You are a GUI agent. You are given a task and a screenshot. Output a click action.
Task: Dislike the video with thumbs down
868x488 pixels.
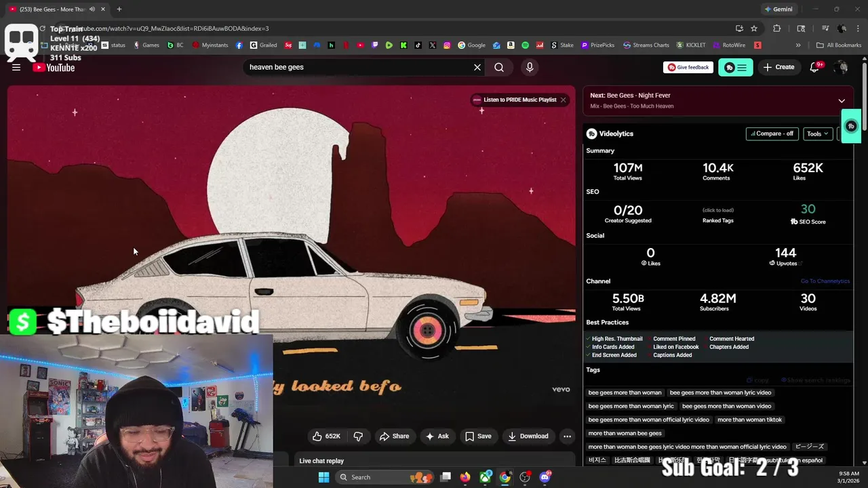tap(359, 436)
